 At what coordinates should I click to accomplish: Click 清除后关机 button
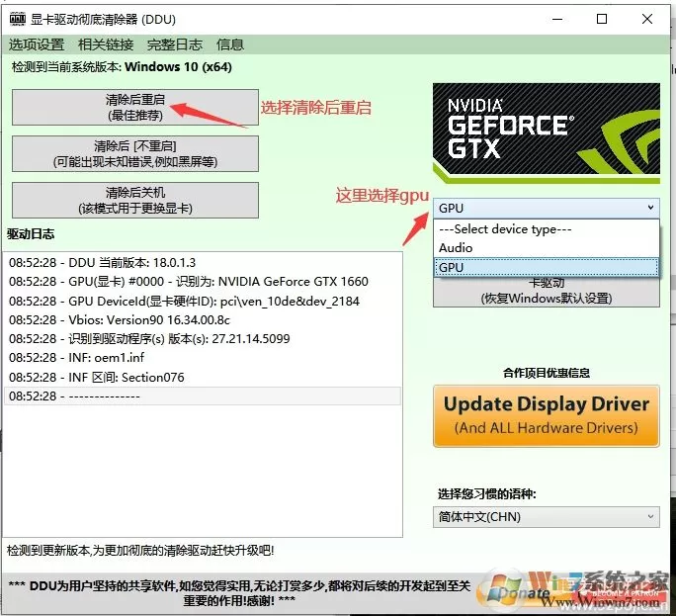pos(135,200)
